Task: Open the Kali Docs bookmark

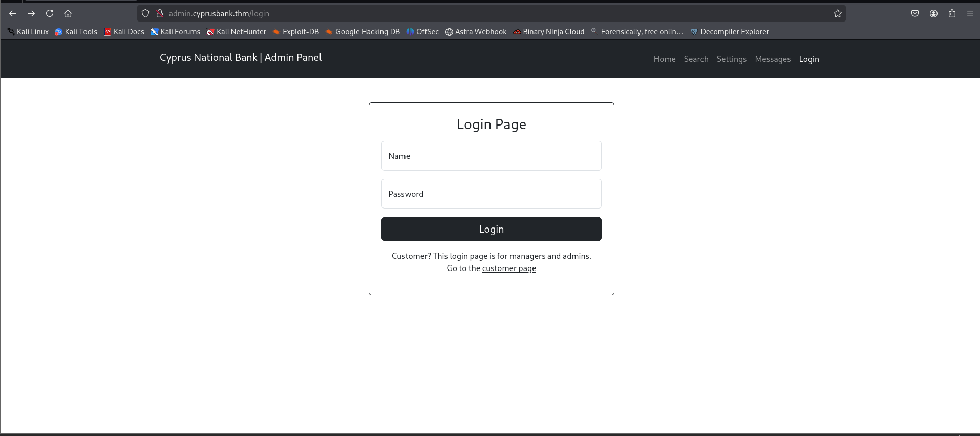Action: pos(124,32)
